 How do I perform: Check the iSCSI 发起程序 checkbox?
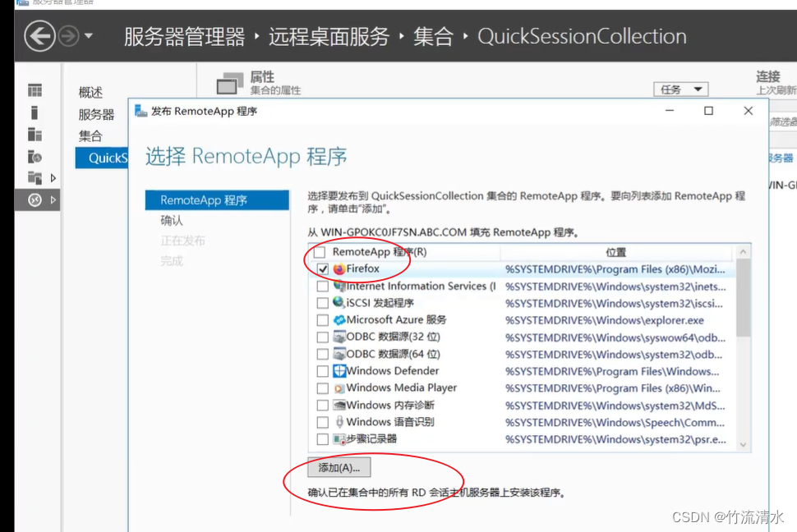tap(322, 303)
